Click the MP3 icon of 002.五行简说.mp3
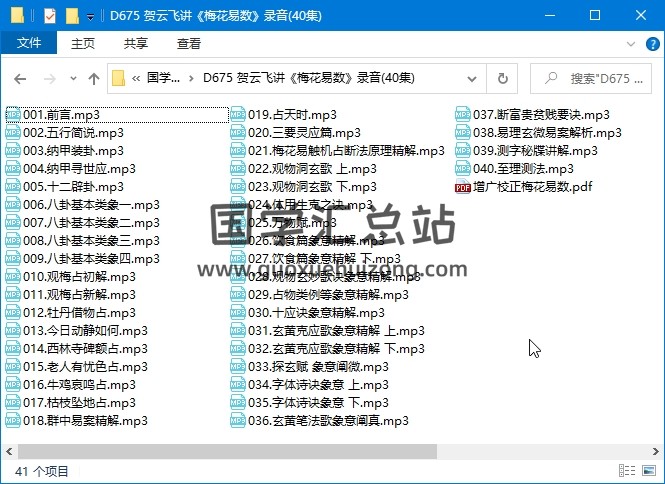Screen dimensions: 665x484 tap(13, 133)
